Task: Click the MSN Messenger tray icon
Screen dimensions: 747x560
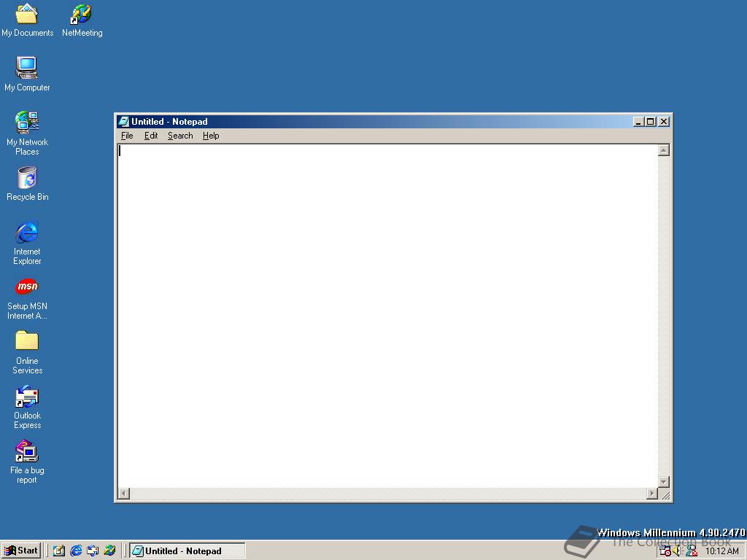Action: [x=692, y=551]
